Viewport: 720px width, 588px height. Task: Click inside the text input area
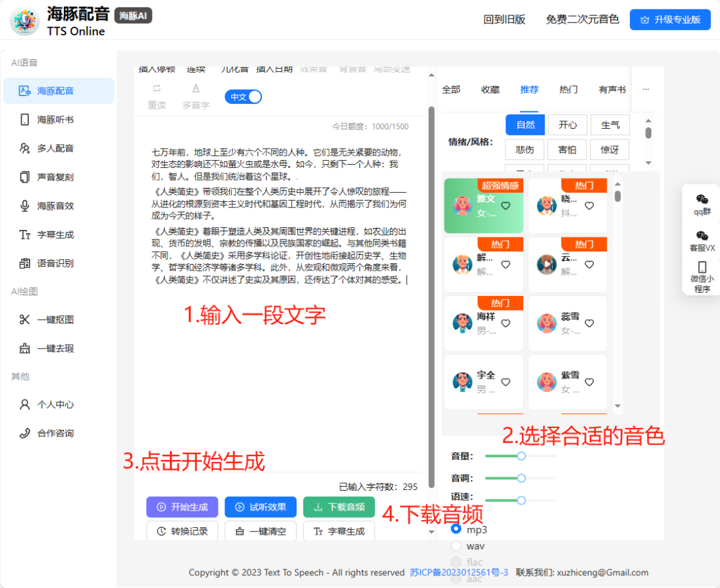pos(280,367)
